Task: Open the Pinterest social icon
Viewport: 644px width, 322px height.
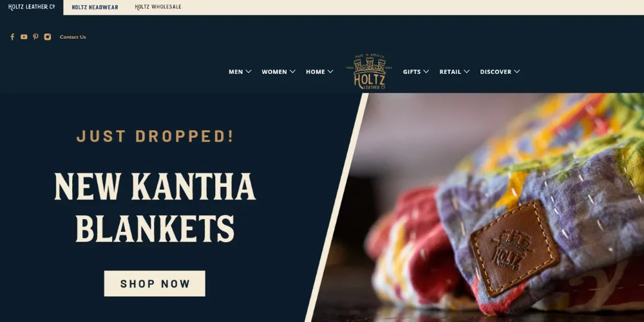Action: (35, 37)
